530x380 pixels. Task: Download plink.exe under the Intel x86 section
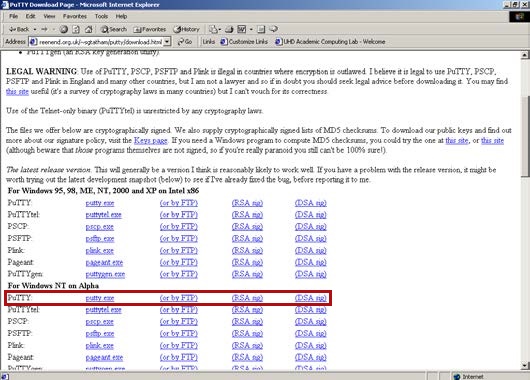point(99,251)
